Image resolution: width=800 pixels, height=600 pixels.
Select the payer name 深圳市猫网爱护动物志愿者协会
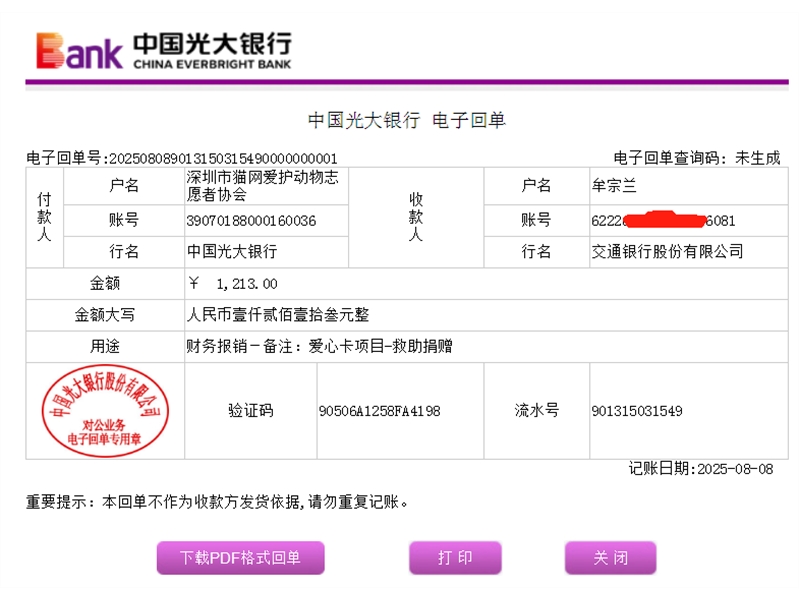tap(262, 186)
